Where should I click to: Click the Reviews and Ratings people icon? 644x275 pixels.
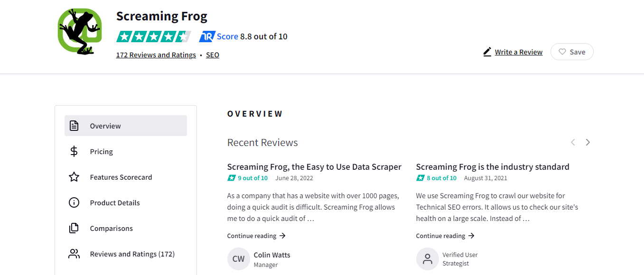click(x=74, y=254)
